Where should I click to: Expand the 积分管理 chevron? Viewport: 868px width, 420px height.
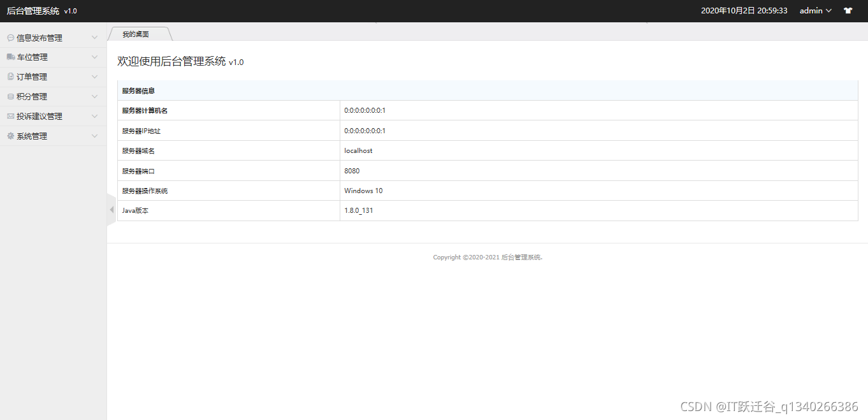(x=94, y=97)
